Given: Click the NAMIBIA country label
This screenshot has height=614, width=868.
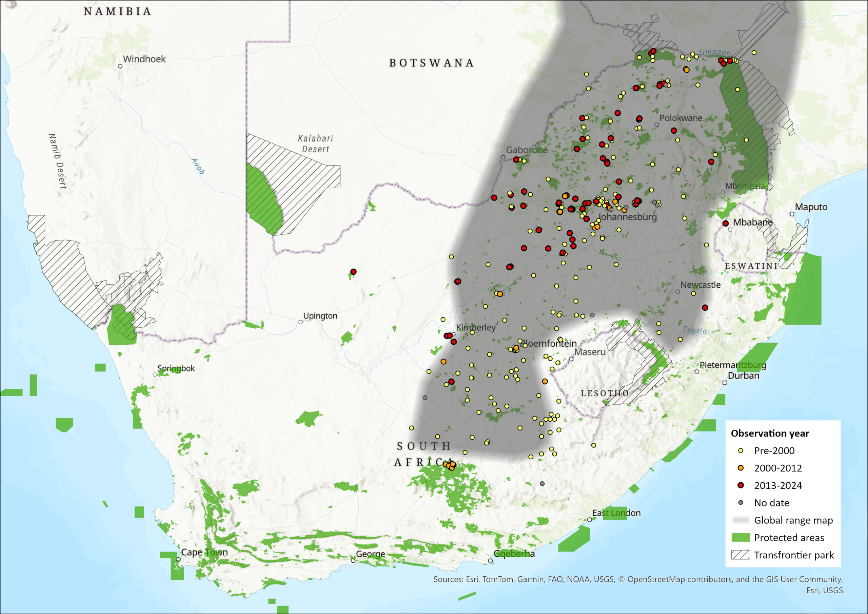Looking at the screenshot, I should pos(118,11).
